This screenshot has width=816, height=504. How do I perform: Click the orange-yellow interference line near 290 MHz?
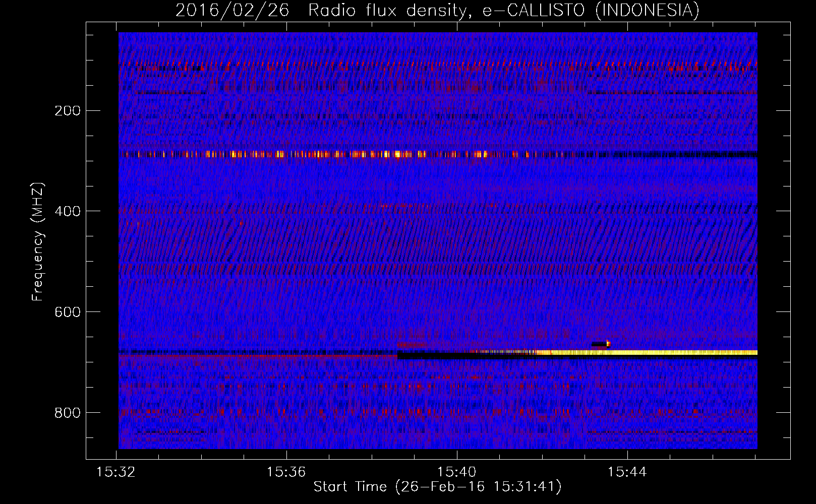348,154
